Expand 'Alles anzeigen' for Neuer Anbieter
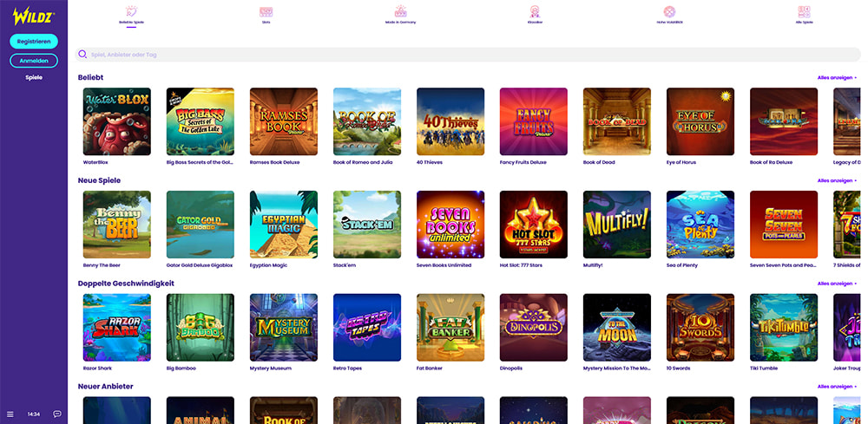 pos(837,387)
